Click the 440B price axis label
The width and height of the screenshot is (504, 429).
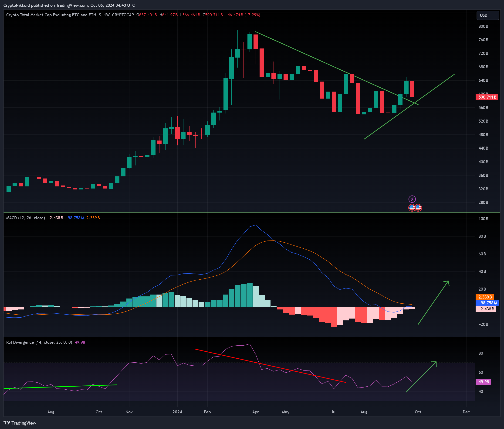483,148
